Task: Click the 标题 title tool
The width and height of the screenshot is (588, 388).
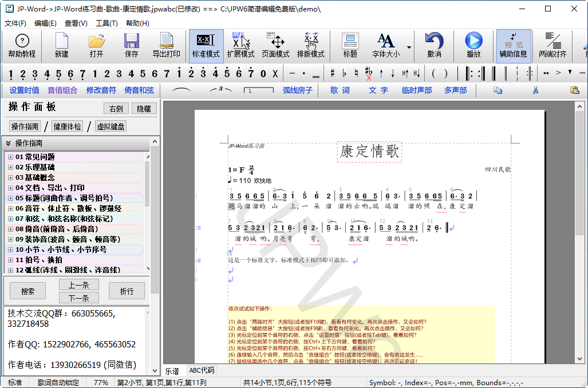Action: pyautogui.click(x=350, y=46)
